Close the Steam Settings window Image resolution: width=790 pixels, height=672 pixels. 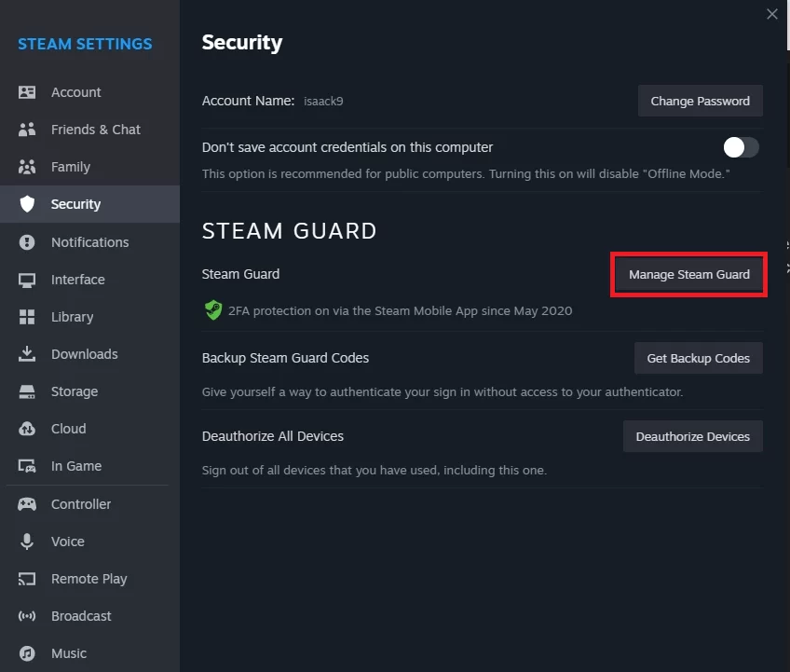pos(771,14)
